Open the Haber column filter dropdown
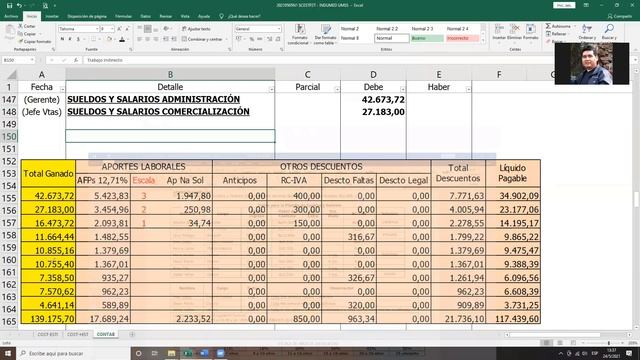 (x=469, y=89)
